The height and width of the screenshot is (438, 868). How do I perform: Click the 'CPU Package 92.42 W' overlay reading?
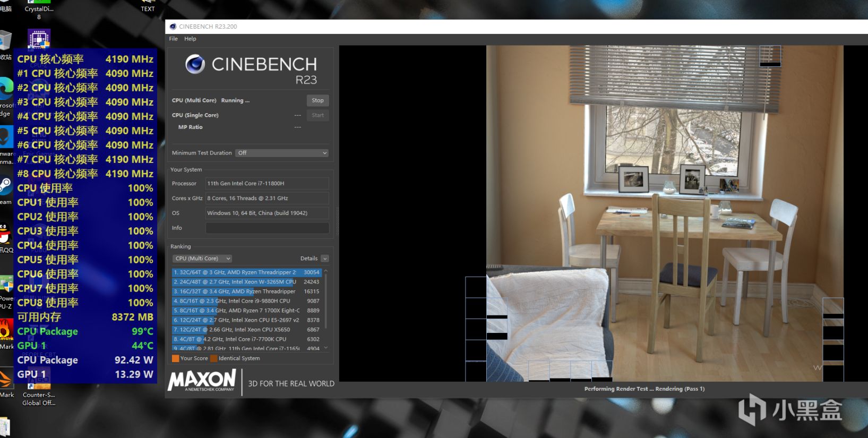click(x=85, y=360)
